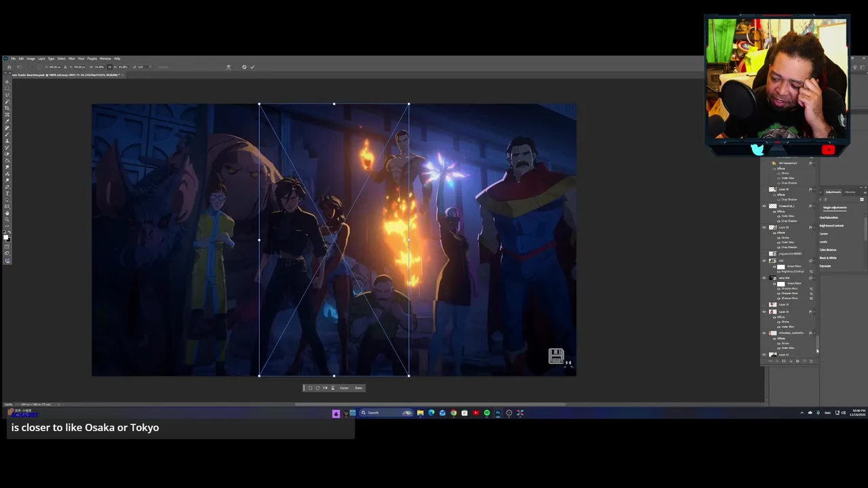The width and height of the screenshot is (868, 488).
Task: Hide the Screenshot_1 layer eye icon
Action: click(764, 206)
